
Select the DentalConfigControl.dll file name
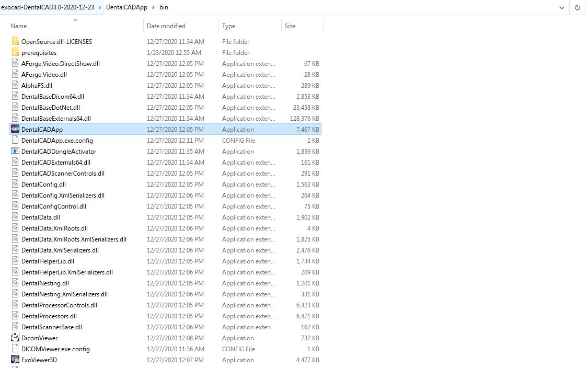tap(54, 206)
